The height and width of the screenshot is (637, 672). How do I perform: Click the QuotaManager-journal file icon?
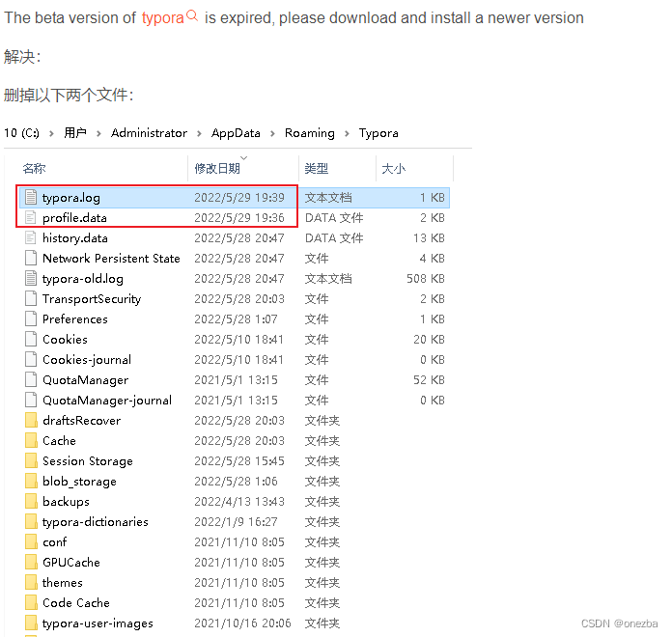[31, 401]
